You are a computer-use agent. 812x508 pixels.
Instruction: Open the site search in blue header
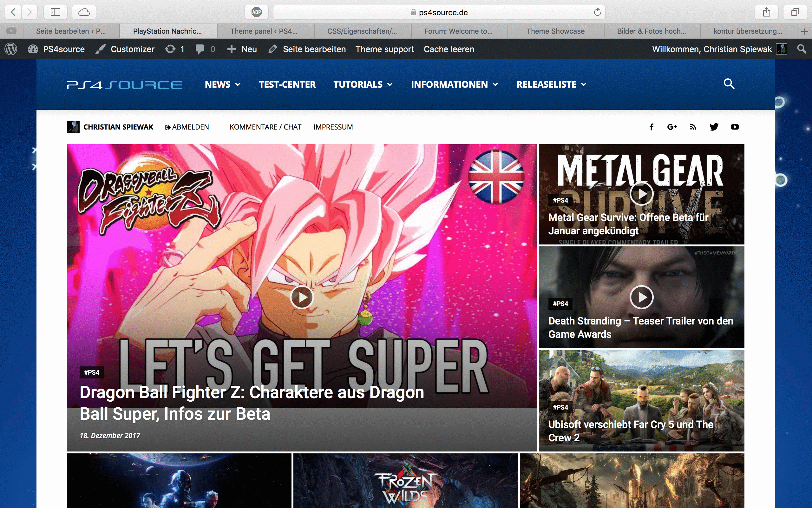tap(729, 84)
